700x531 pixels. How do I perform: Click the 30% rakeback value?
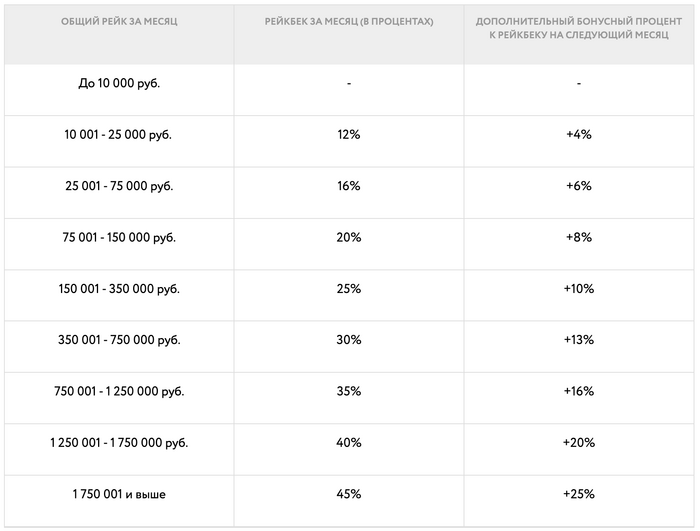pos(349,340)
